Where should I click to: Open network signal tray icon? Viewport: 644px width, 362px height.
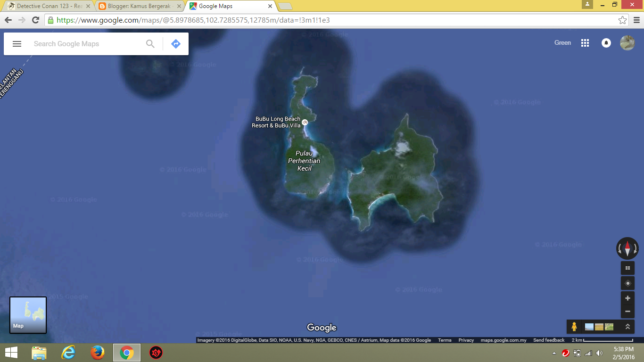[x=588, y=353]
